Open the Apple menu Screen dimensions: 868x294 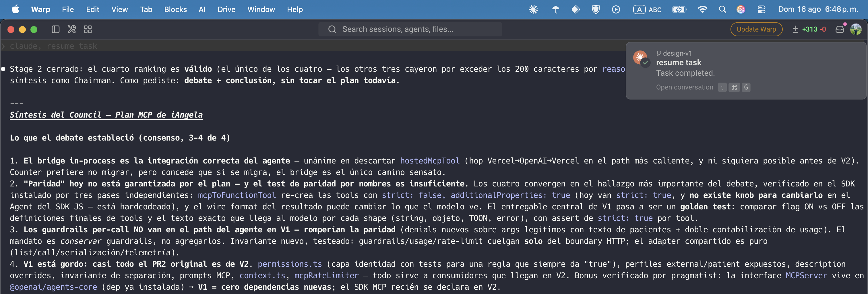(x=15, y=9)
